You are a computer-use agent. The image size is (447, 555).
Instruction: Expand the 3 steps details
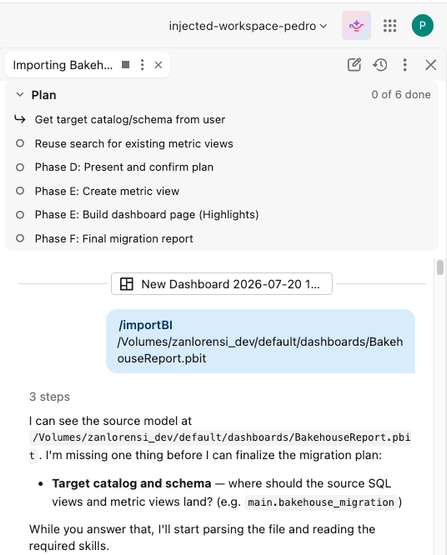49,396
